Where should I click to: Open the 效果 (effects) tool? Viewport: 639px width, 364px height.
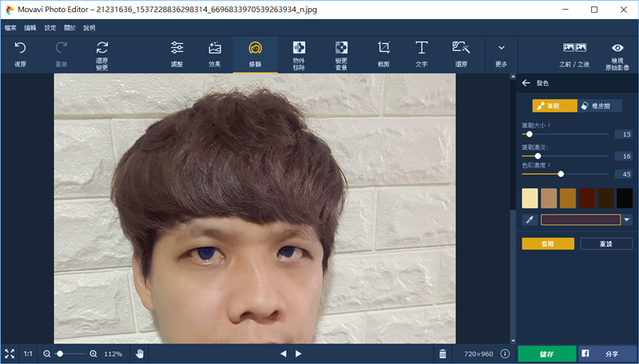(215, 49)
